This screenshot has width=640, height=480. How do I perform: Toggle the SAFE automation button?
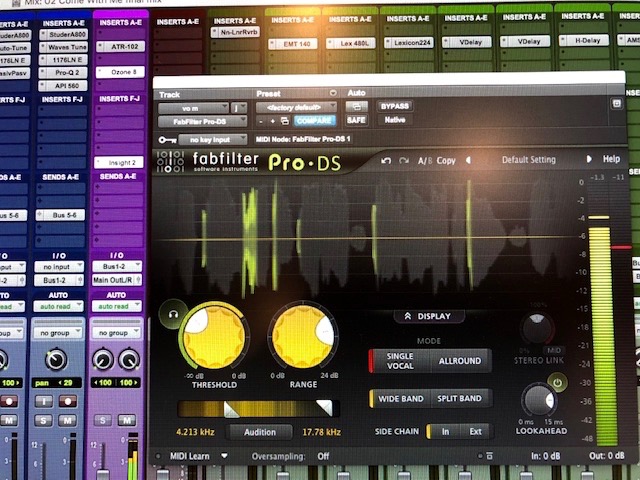tap(356, 120)
